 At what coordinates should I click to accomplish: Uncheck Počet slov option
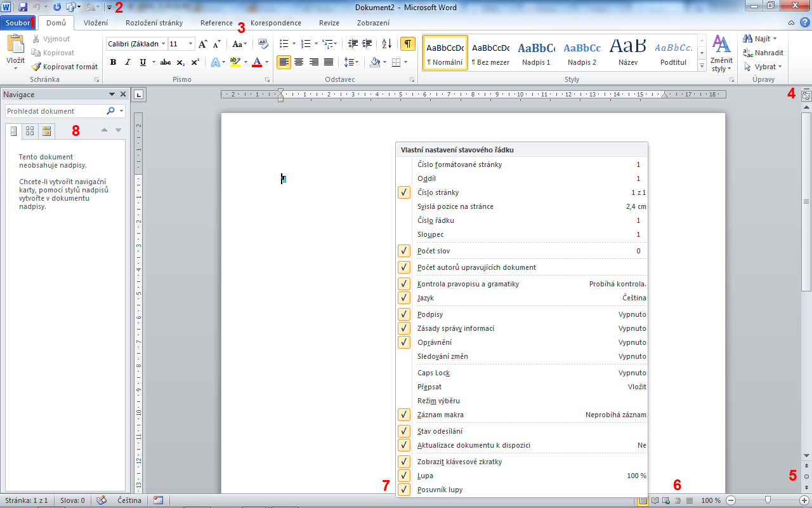(521, 251)
